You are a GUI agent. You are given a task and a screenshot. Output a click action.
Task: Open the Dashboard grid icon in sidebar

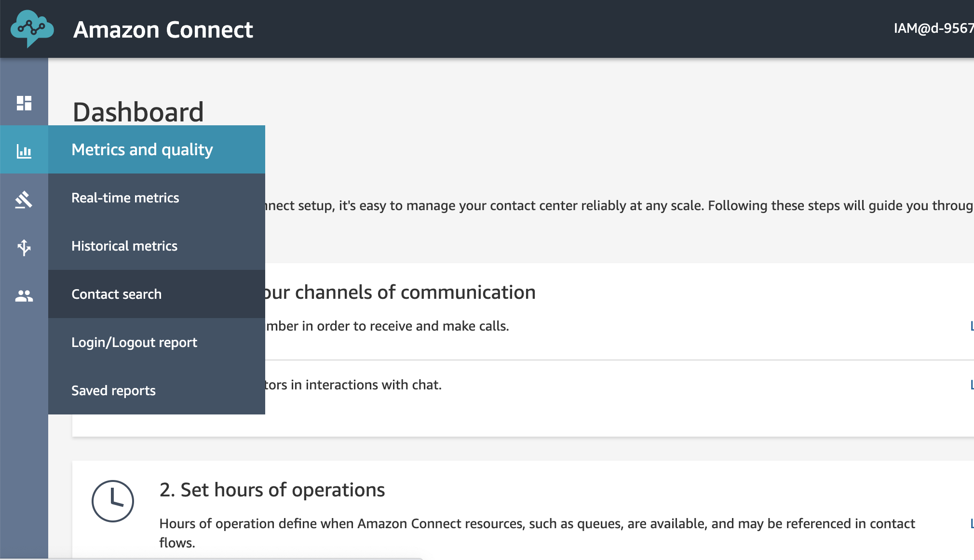click(x=24, y=103)
